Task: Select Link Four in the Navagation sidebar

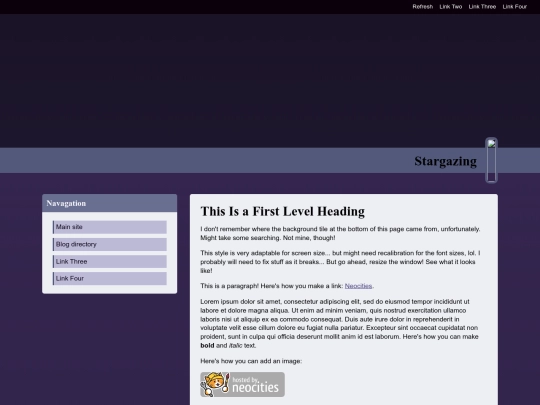Action: [110, 278]
